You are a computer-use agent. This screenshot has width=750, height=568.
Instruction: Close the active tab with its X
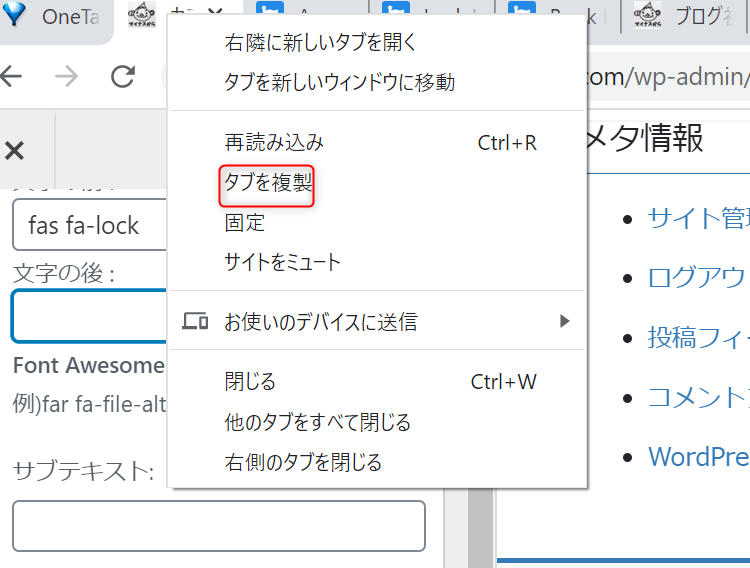coord(216,11)
